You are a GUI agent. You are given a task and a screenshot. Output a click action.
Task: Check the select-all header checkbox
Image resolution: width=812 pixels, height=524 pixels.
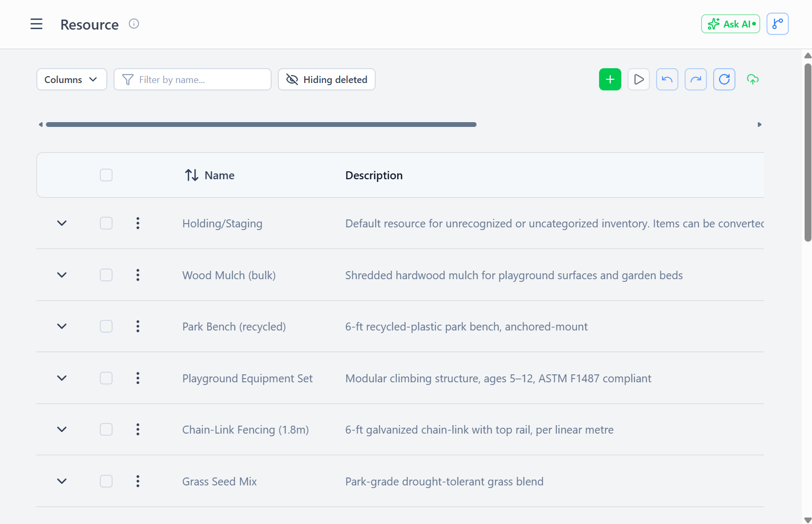click(x=106, y=175)
